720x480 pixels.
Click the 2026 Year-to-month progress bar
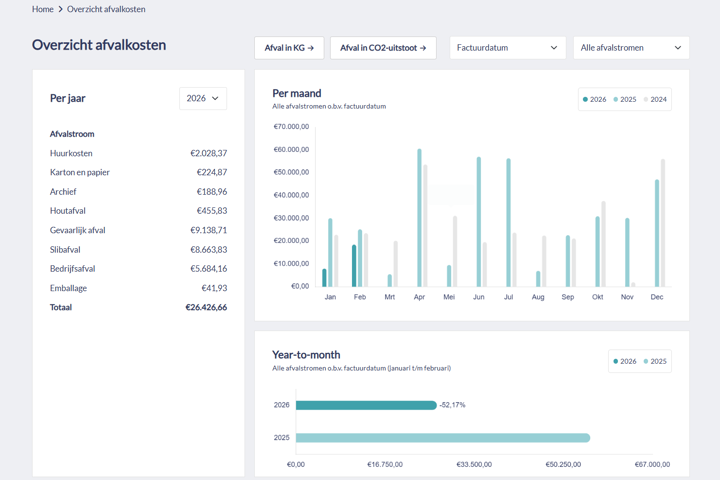(x=366, y=405)
